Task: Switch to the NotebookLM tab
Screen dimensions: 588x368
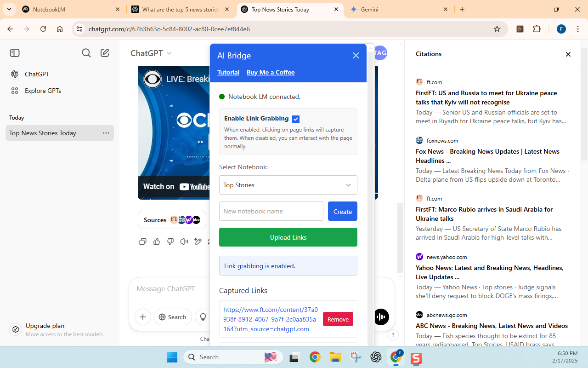Action: click(64, 9)
